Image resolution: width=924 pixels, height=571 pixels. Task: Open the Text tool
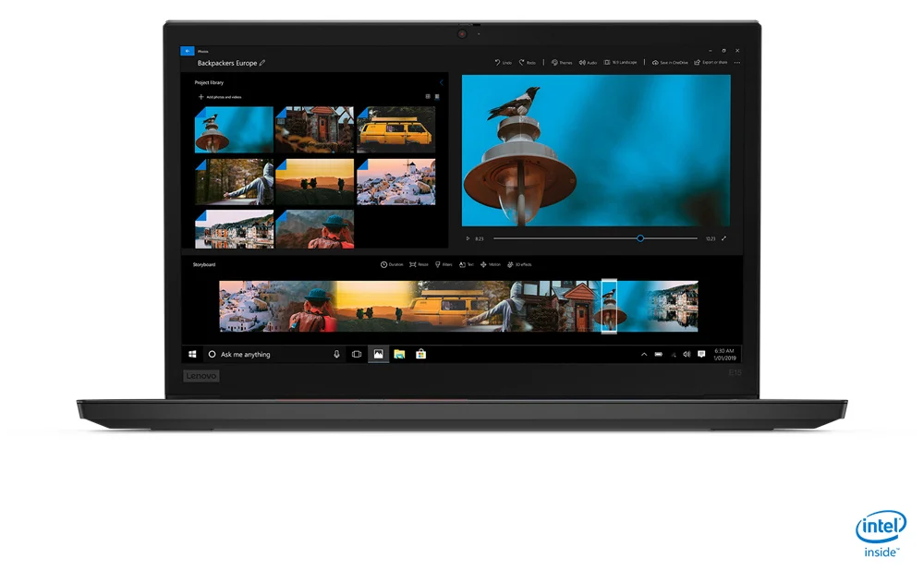[x=466, y=264]
